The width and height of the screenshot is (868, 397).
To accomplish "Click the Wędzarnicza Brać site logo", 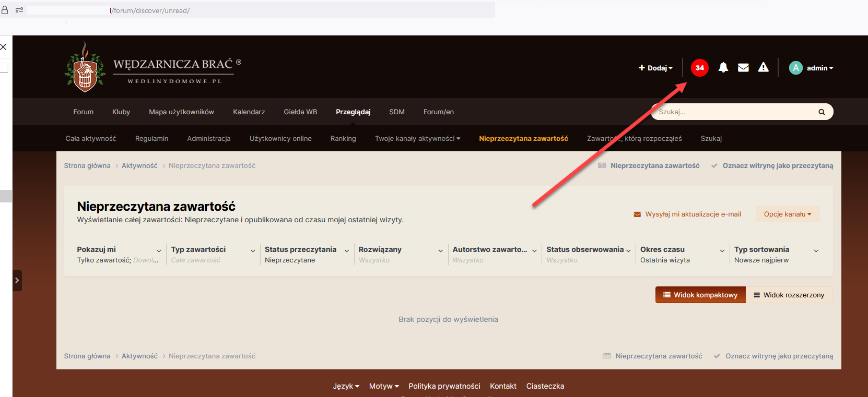I will click(x=153, y=68).
